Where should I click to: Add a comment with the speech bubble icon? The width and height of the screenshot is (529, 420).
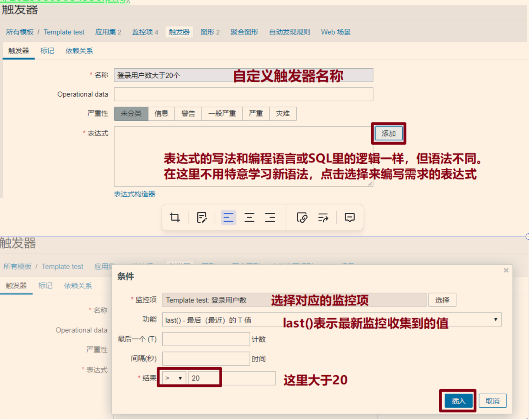click(x=350, y=217)
